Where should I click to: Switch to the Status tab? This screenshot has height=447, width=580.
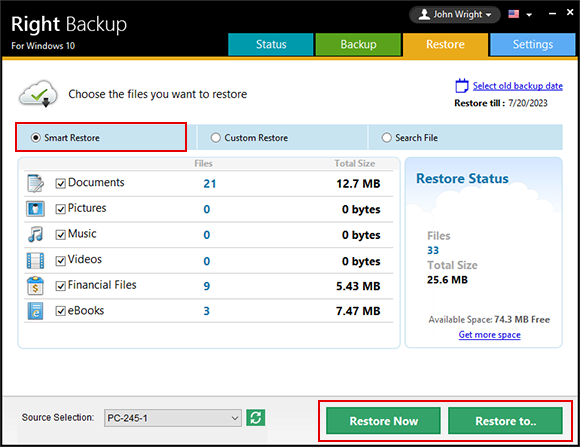[x=271, y=44]
